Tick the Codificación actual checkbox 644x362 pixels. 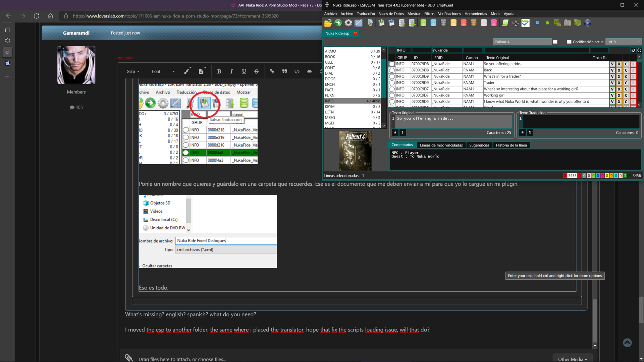pos(569,42)
